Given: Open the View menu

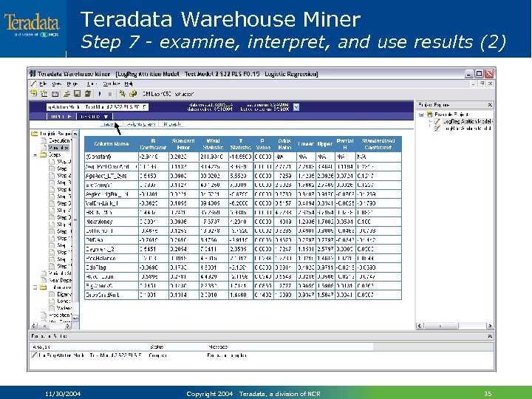Looking at the screenshot, I should (x=57, y=83).
